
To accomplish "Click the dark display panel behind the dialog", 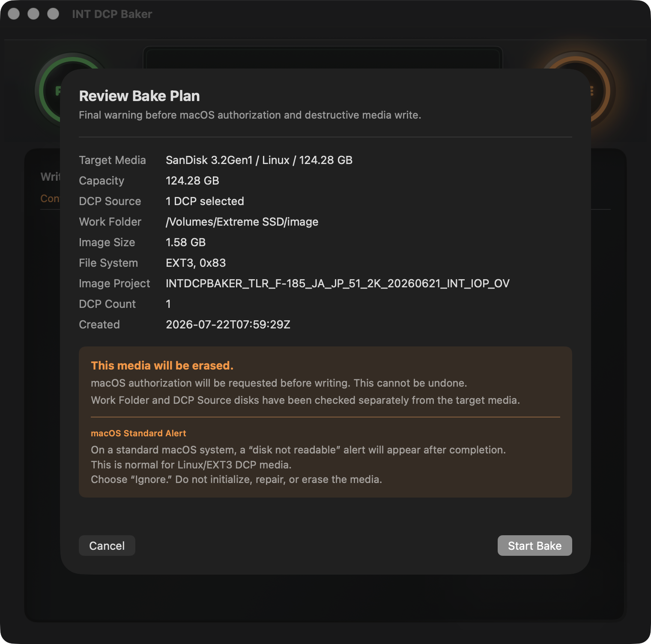I will pos(323,57).
